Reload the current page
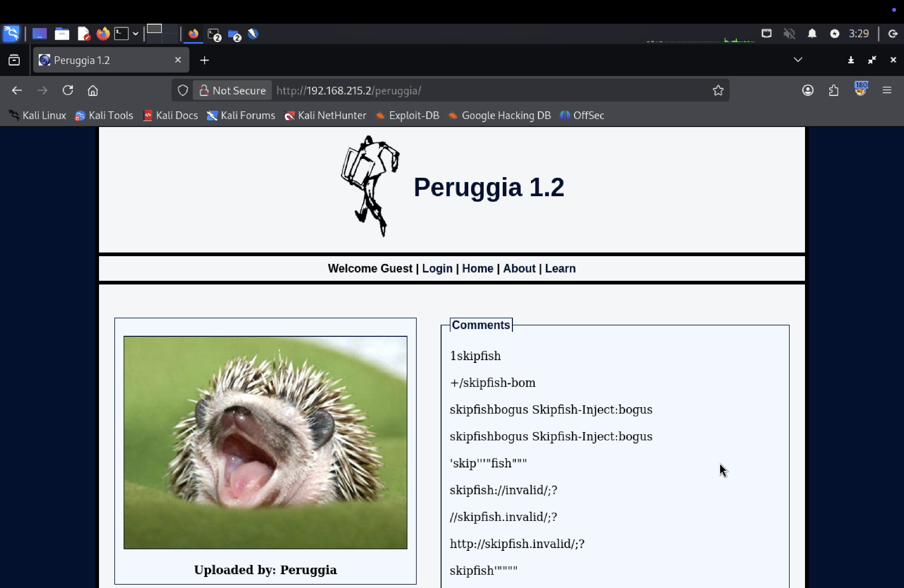Screen dimensions: 904x588 pos(68,90)
